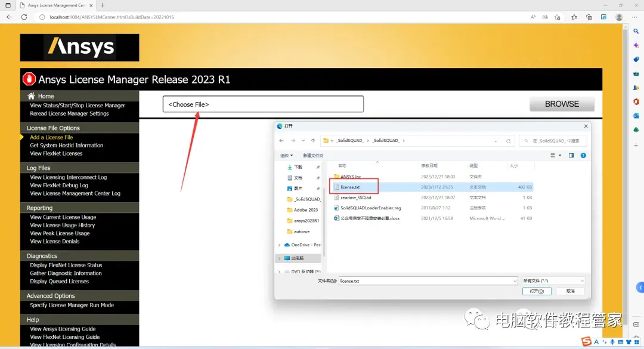Image resolution: width=644 pixels, height=349 pixels.
Task: Expand the 此电脑 tree node
Action: 279,258
